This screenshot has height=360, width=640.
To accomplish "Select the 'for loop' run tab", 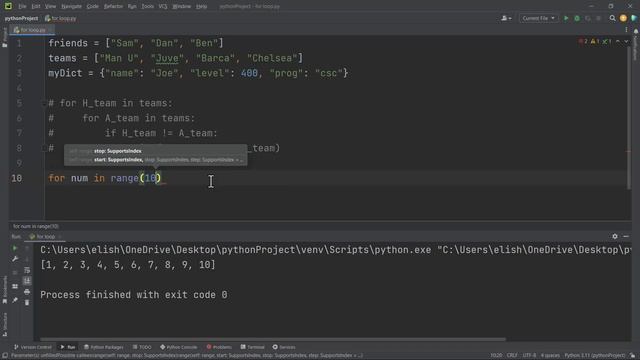I will pos(45,236).
